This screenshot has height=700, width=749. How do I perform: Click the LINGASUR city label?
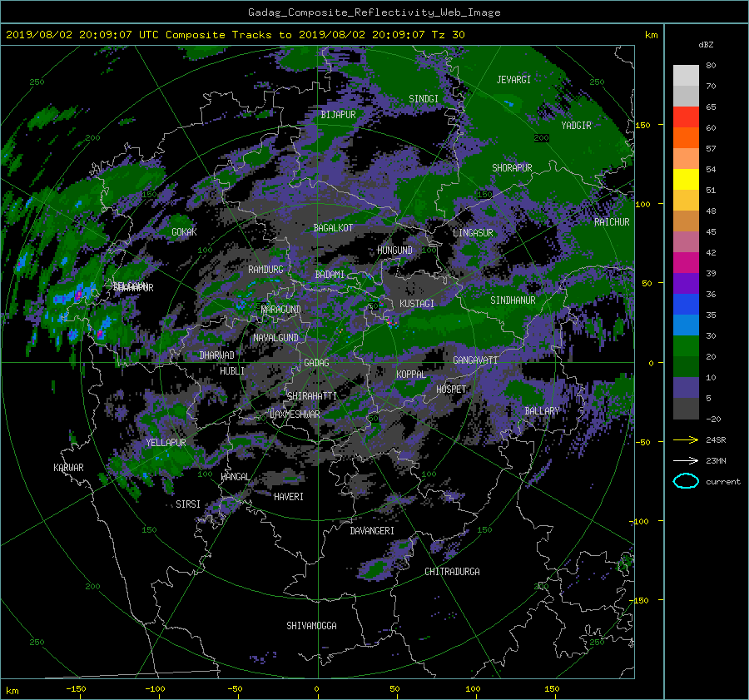(473, 233)
